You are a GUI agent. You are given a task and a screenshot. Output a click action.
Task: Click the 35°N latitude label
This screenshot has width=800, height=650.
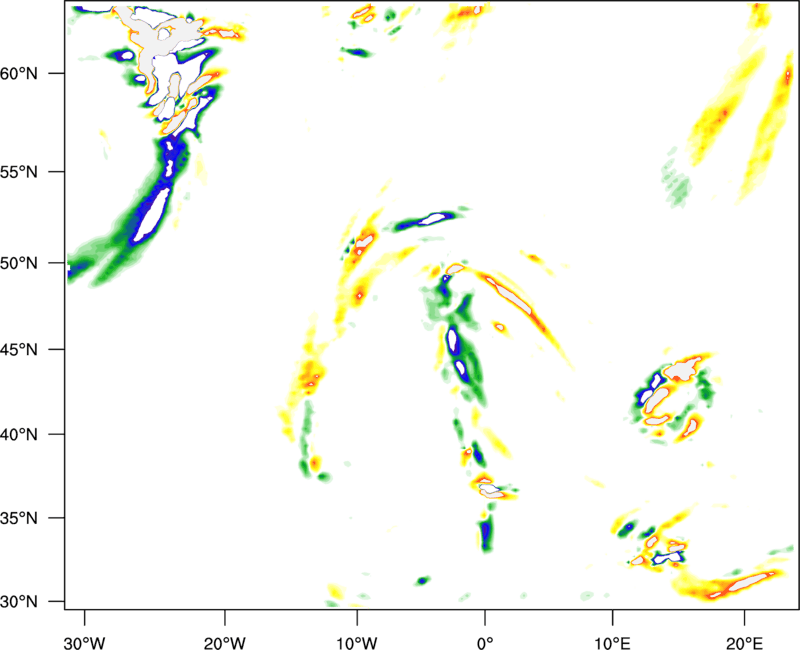tap(19, 518)
